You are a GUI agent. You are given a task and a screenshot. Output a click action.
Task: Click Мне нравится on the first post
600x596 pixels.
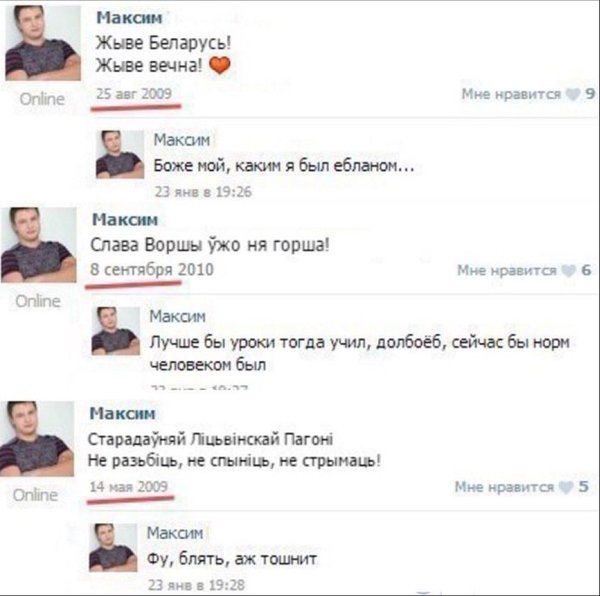(x=511, y=94)
